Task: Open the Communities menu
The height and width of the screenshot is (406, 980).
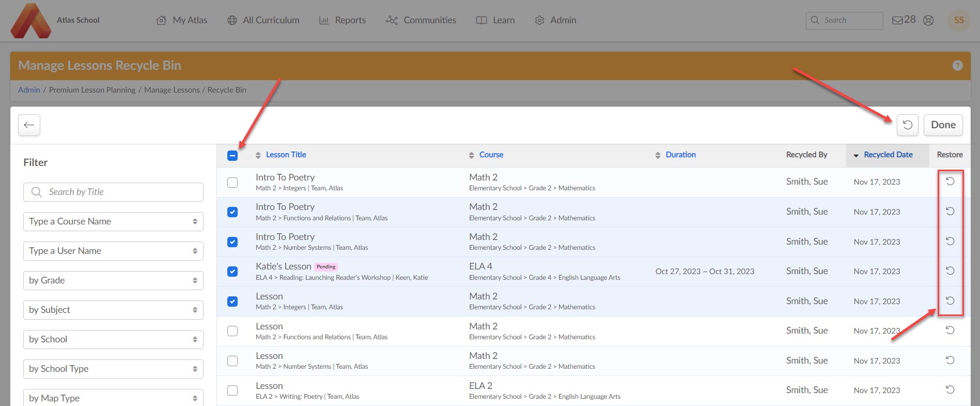Action: tap(421, 20)
